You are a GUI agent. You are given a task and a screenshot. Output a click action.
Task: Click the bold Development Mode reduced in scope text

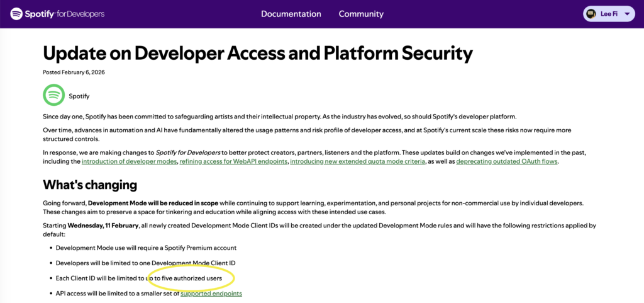pyautogui.click(x=153, y=203)
